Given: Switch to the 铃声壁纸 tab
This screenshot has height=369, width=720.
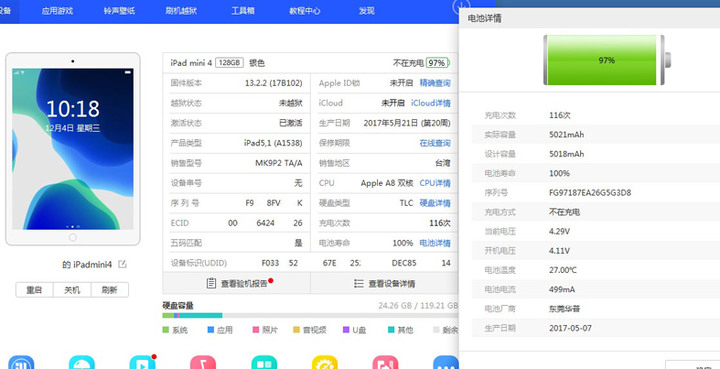Looking at the screenshot, I should click(x=119, y=11).
